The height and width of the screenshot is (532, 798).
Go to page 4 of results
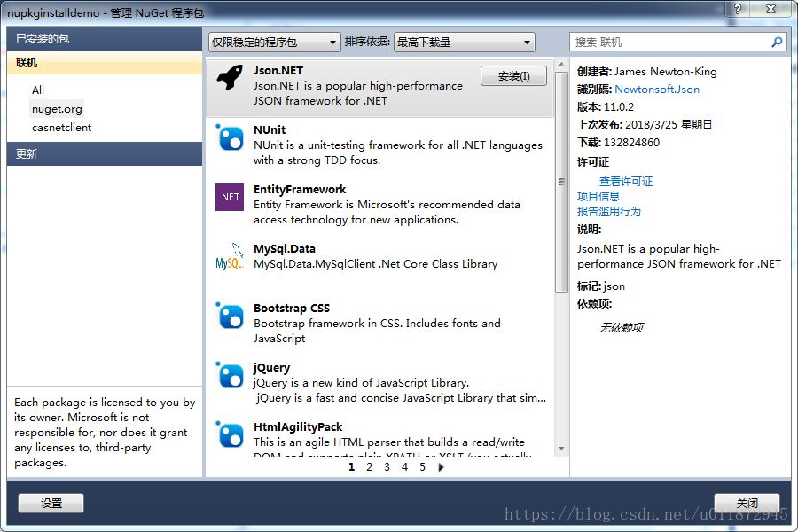pyautogui.click(x=404, y=467)
